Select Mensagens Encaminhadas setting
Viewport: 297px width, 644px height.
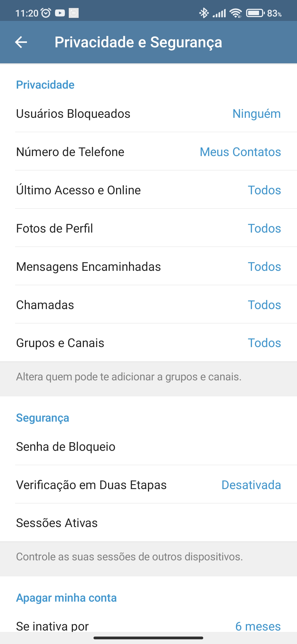pos(148,267)
